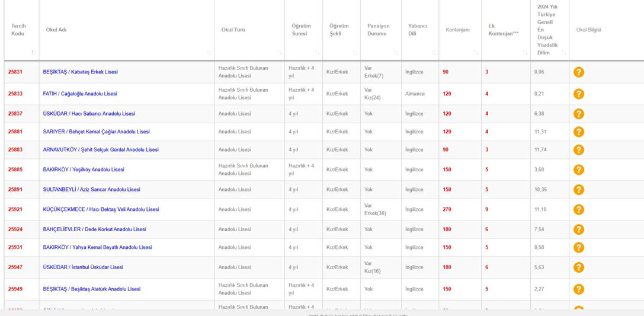This screenshot has width=644, height=316.
Task: Click the Okul Bilgisi column header
Action: (x=588, y=30)
